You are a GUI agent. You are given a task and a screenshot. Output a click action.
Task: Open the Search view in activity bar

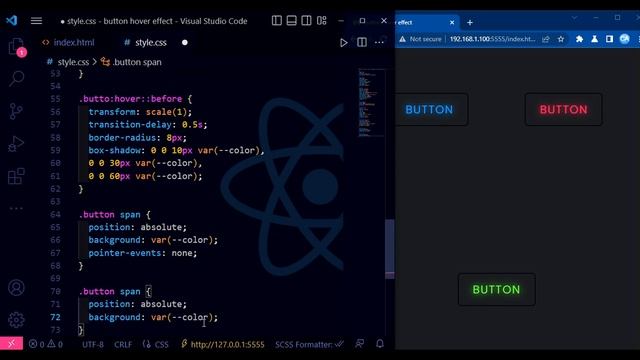click(x=17, y=78)
